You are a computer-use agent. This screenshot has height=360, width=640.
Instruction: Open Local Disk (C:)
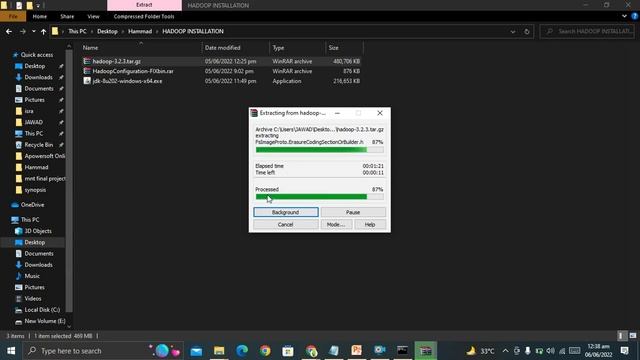[x=42, y=310]
